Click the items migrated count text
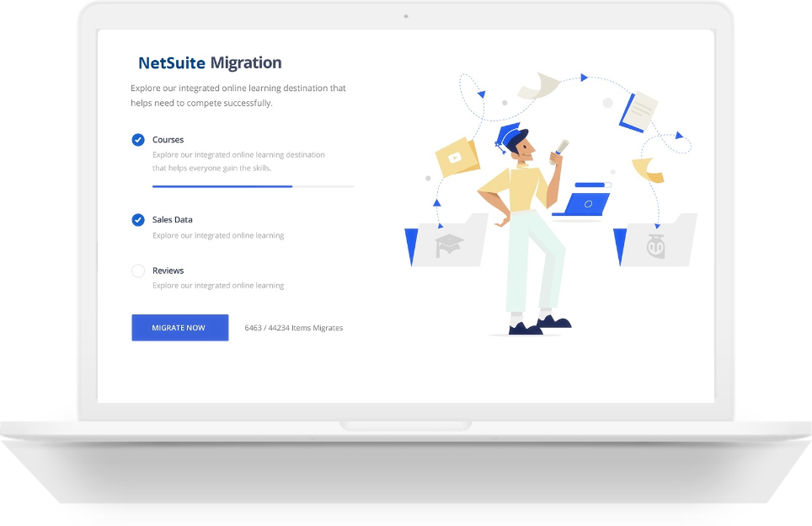 (293, 328)
